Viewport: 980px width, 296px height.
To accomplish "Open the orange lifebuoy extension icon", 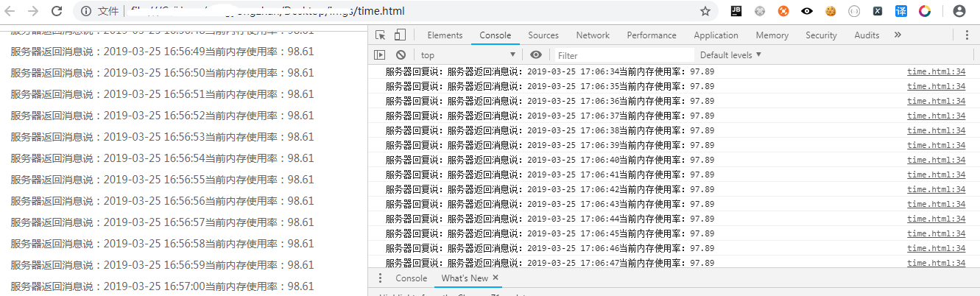I will [x=783, y=11].
